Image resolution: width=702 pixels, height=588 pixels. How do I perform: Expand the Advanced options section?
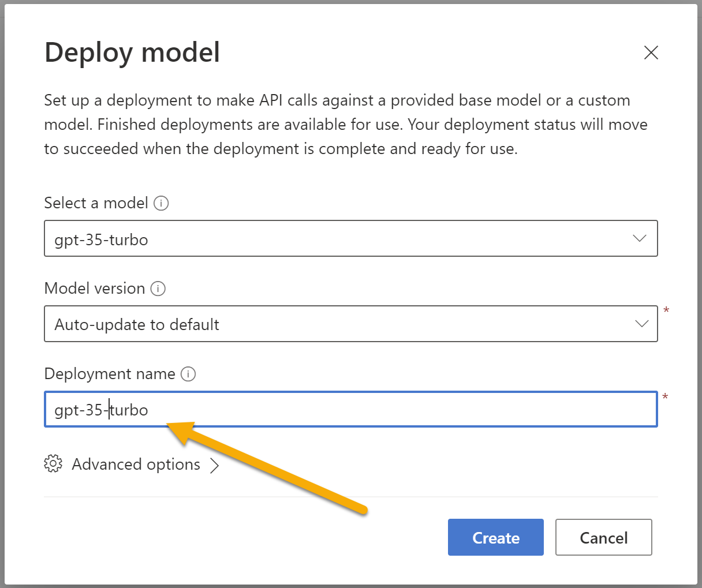click(135, 464)
